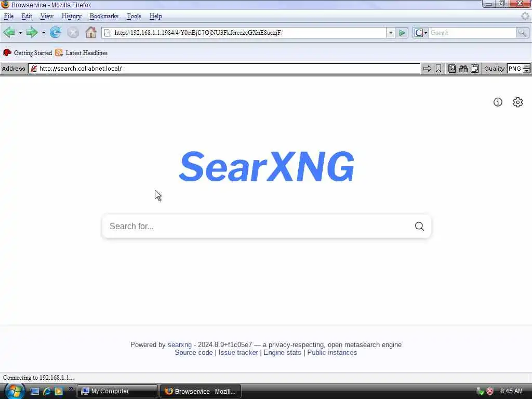Image resolution: width=532 pixels, height=399 pixels.
Task: Open the View menu
Action: coord(47,16)
